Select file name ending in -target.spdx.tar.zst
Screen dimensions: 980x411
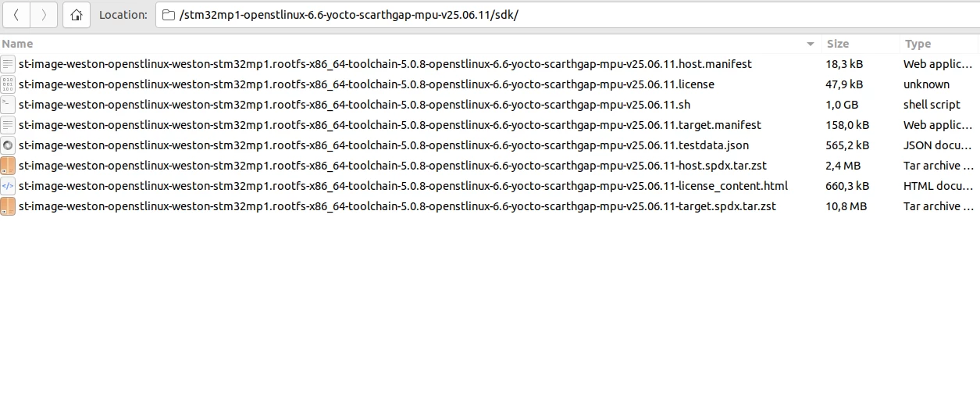pos(397,206)
